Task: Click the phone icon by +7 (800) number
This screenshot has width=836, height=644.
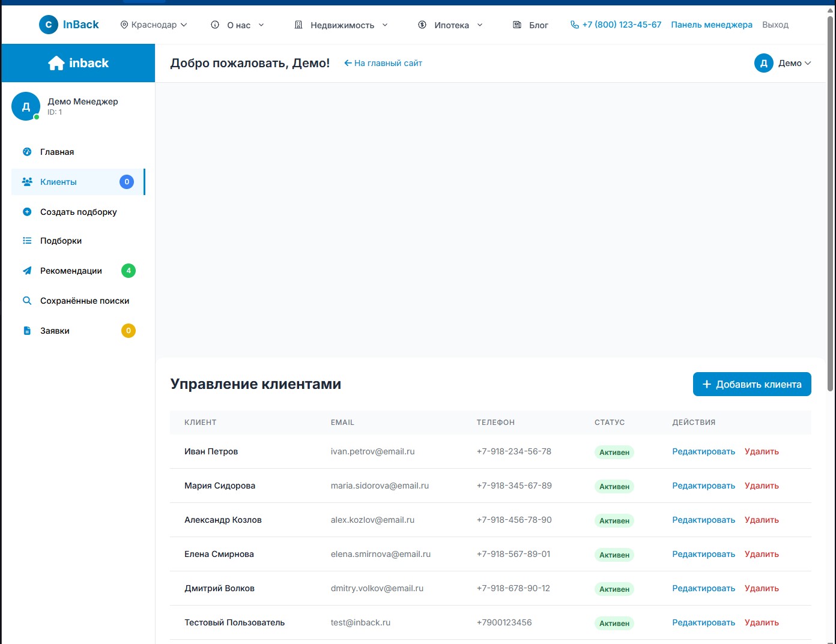Action: coord(575,25)
